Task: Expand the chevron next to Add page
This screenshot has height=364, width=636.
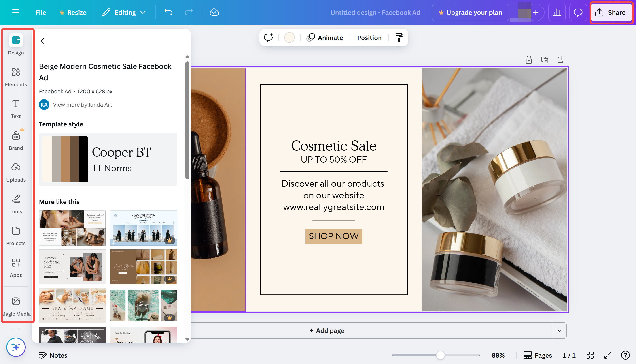Action: click(559, 330)
